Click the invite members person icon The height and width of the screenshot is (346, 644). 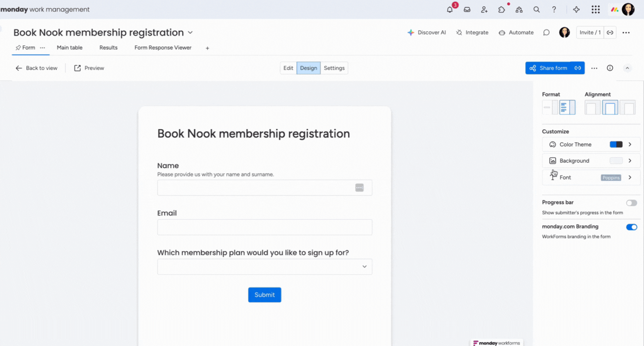484,10
